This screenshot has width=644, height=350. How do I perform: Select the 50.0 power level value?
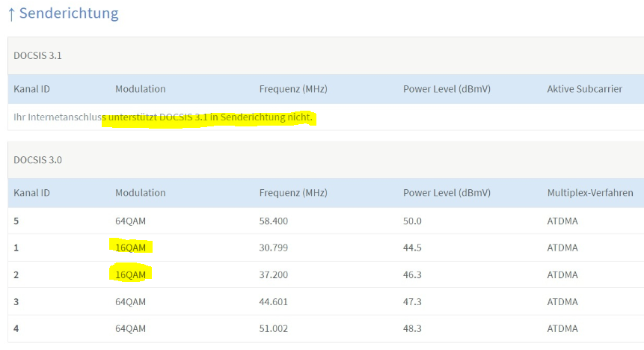pos(412,221)
